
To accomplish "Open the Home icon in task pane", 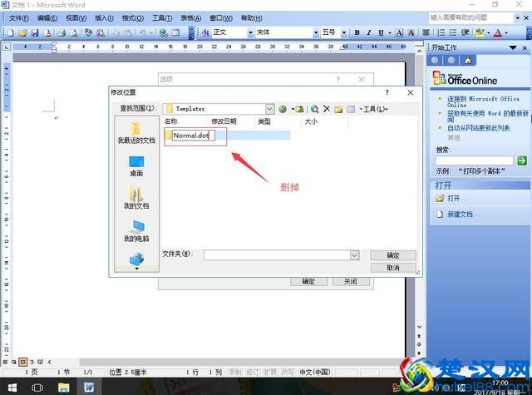I will click(x=468, y=61).
